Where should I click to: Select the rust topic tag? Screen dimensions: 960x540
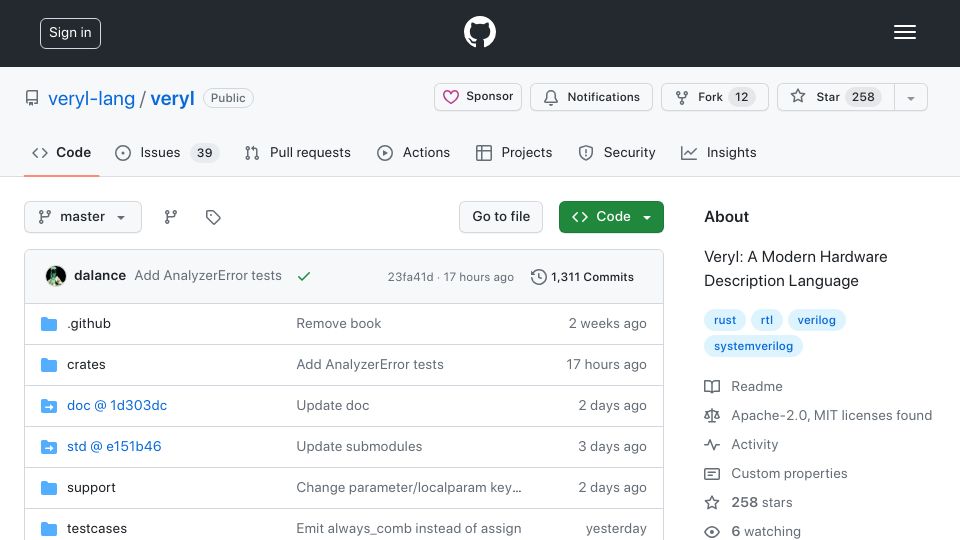(x=725, y=320)
